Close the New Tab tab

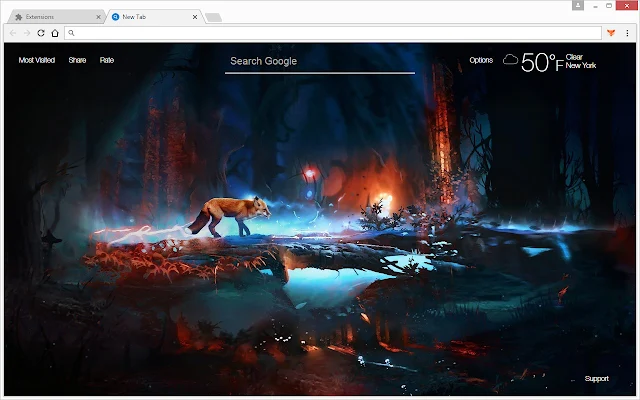195,17
